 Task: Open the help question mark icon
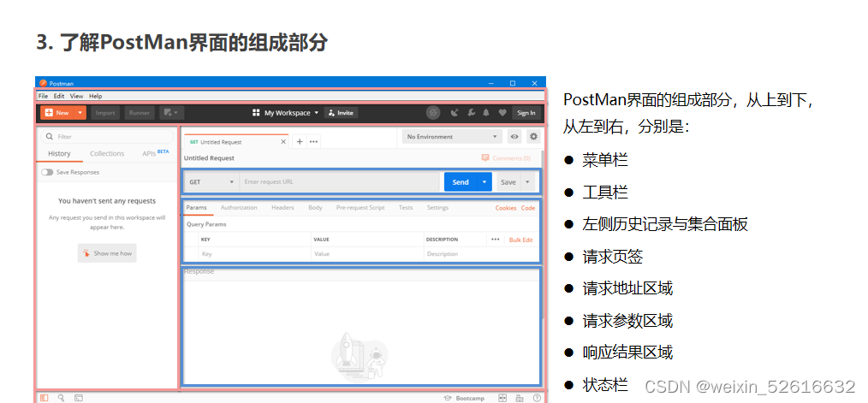(x=537, y=398)
